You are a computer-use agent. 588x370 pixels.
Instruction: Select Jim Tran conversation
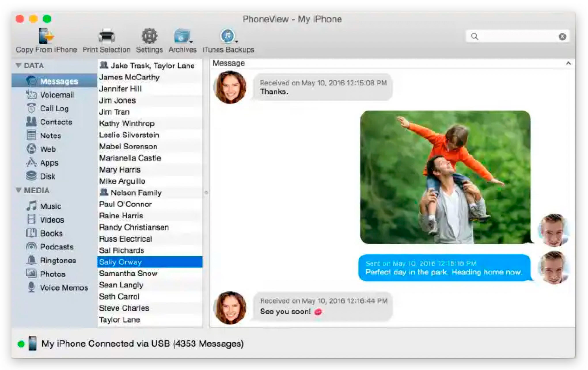point(150,112)
